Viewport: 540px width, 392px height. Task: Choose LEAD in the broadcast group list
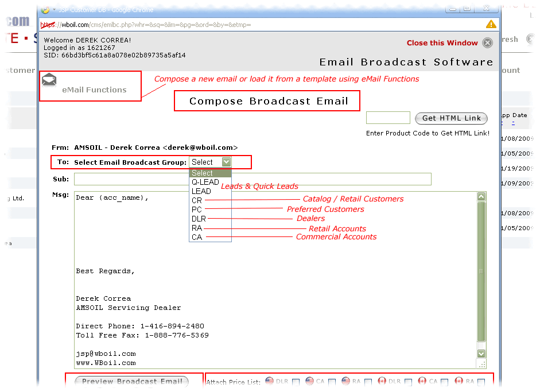pos(210,191)
